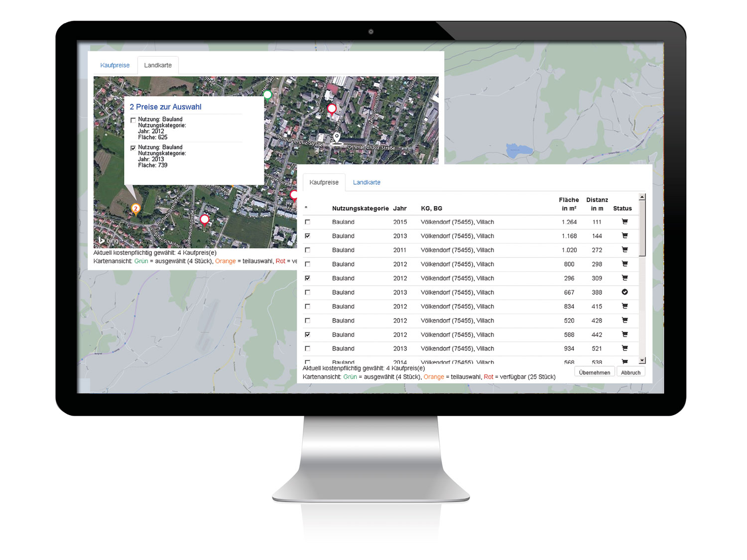Switch to the Kaufpreise tab above the aerial map
Viewport: 747px width, 560px height.
115,65
